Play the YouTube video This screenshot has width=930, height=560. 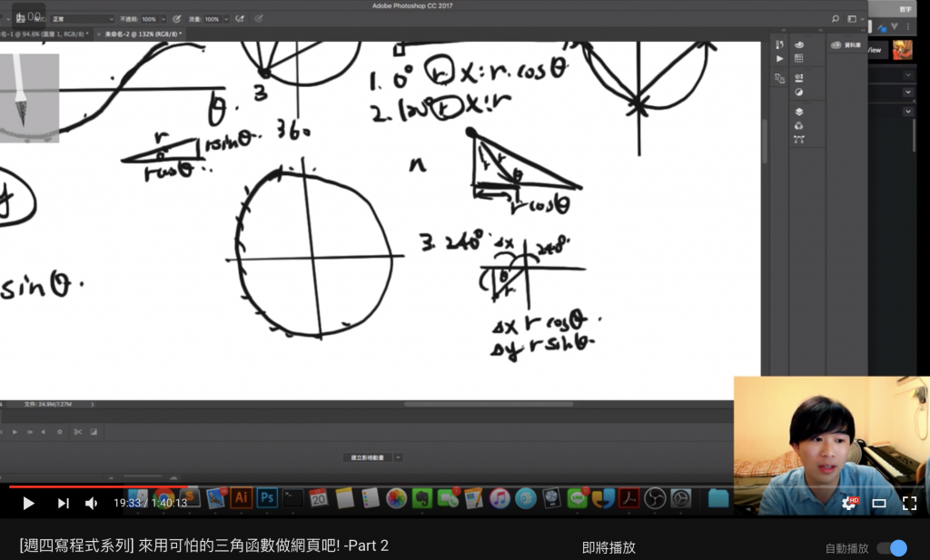click(x=28, y=503)
